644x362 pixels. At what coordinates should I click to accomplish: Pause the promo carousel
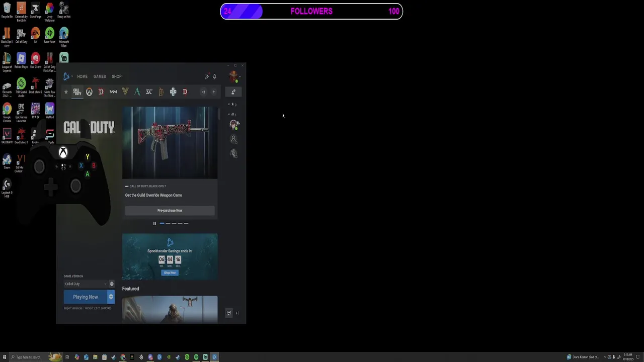coord(154,224)
